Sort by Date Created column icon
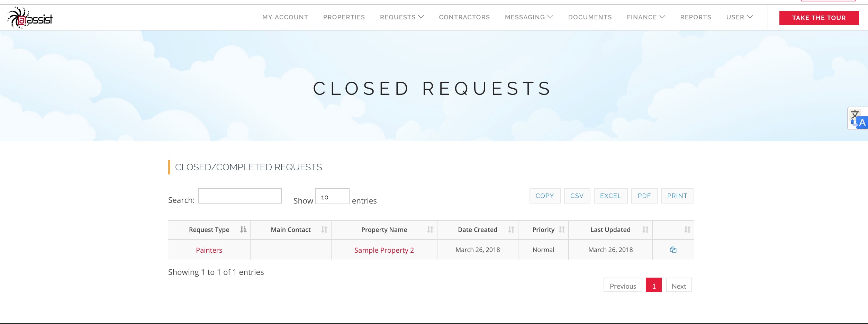868x324 pixels. [x=511, y=229]
